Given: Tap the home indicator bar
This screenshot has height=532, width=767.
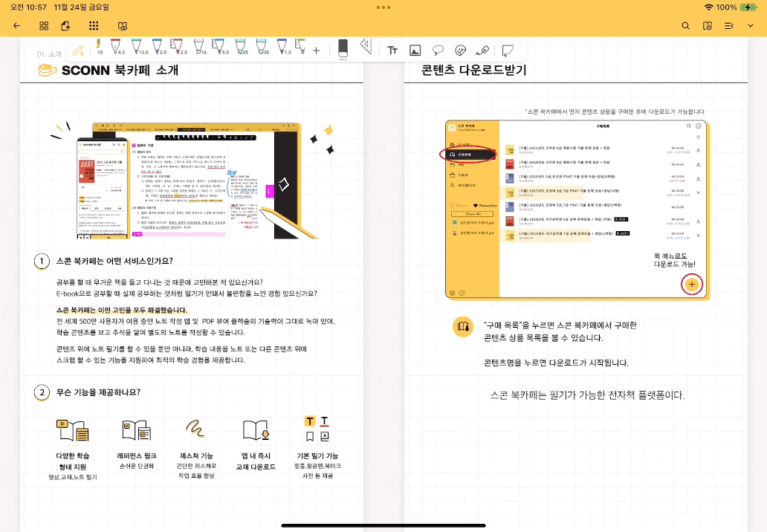Looking at the screenshot, I should 383,525.
